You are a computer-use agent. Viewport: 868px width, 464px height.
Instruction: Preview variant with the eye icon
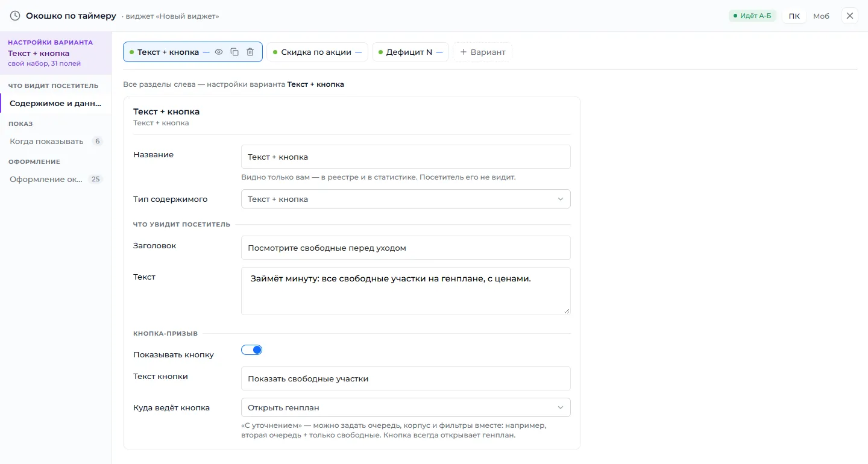(219, 52)
